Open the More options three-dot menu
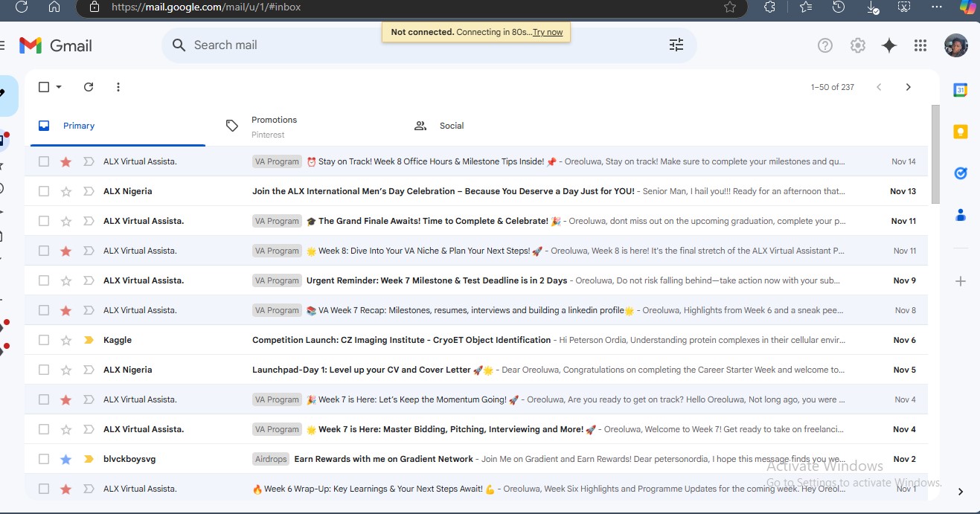 click(118, 87)
